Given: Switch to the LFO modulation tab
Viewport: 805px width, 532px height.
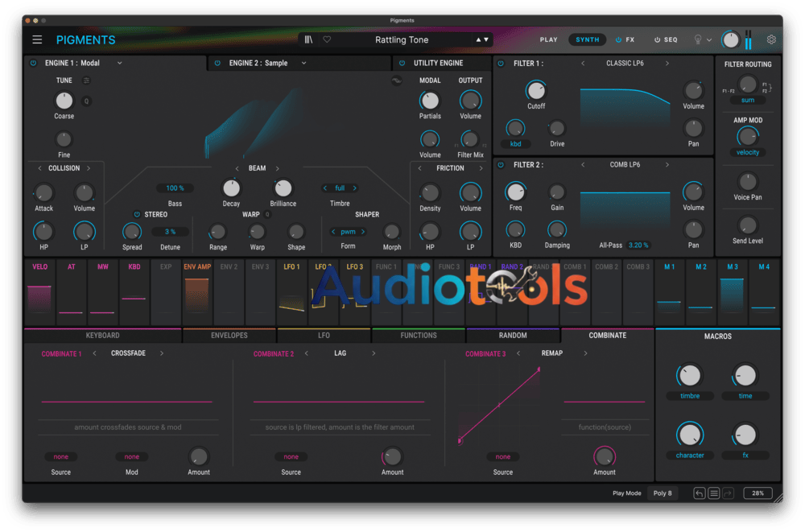Looking at the screenshot, I should [x=323, y=335].
